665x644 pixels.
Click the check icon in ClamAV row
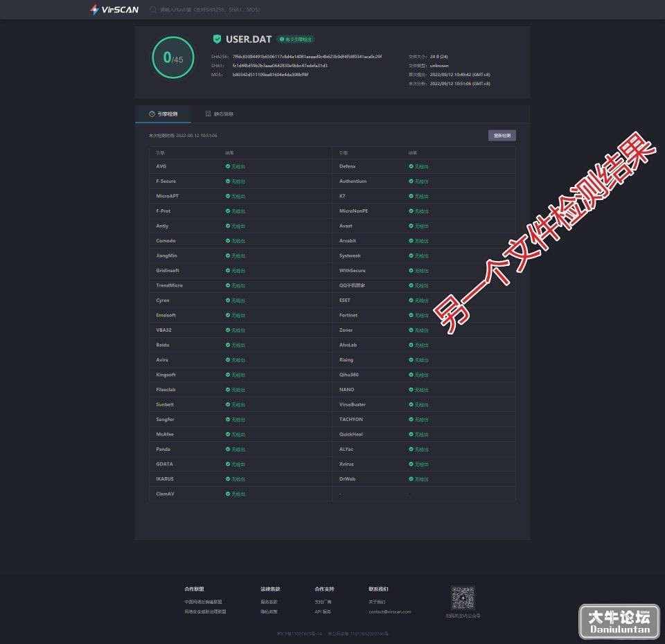(228, 494)
